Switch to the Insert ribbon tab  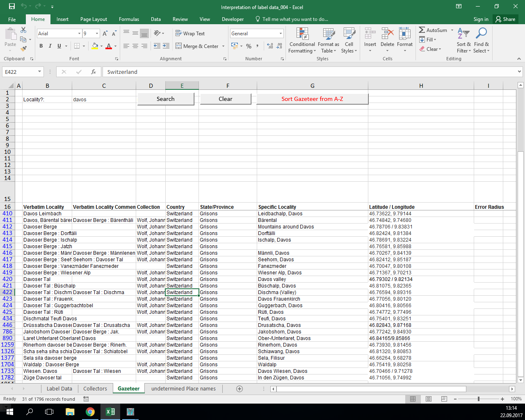[62, 19]
